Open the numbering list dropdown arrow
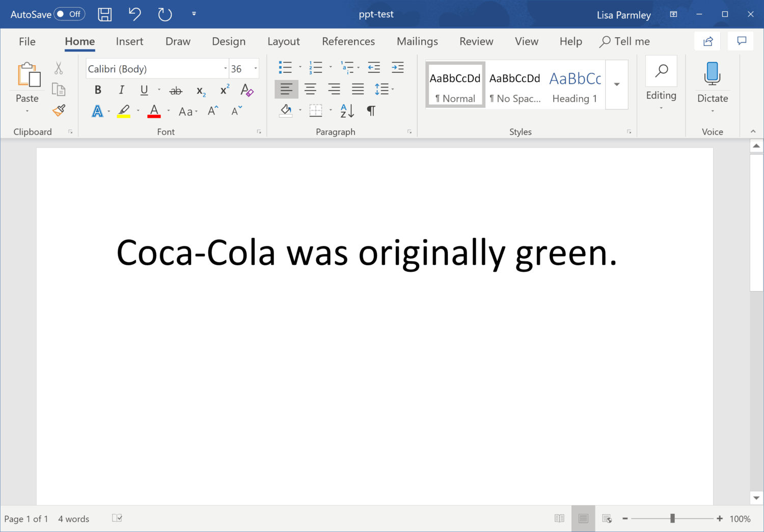 coord(331,67)
